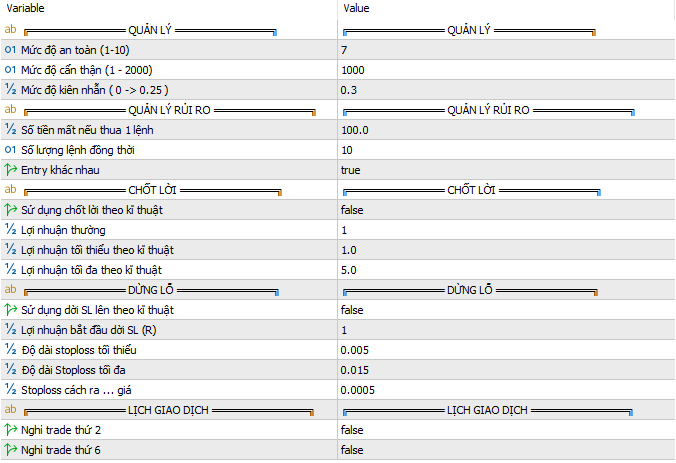This screenshot has height=463, width=676.
Task: Select the Stoploss cách ra giá row label
Action: pyautogui.click(x=76, y=390)
